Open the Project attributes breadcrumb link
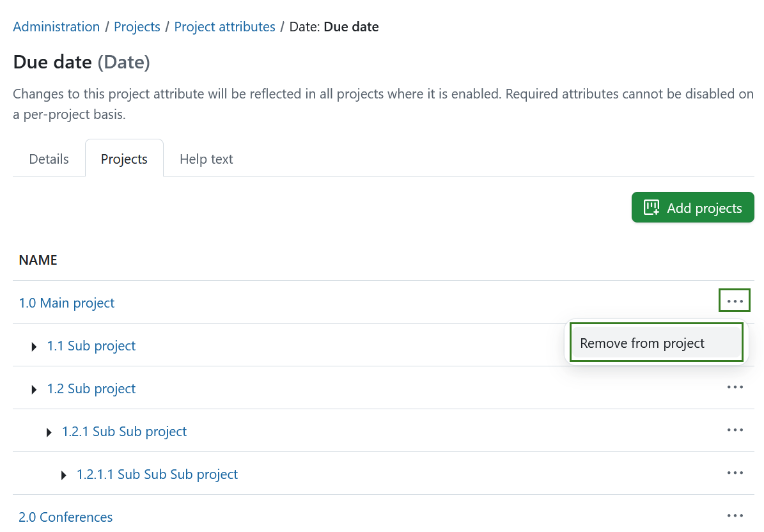This screenshot has height=532, width=764. click(224, 26)
